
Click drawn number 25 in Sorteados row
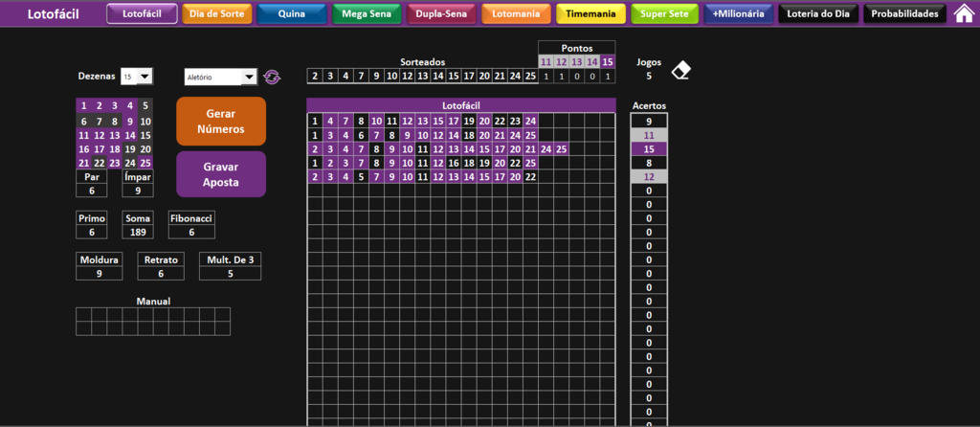tap(530, 77)
